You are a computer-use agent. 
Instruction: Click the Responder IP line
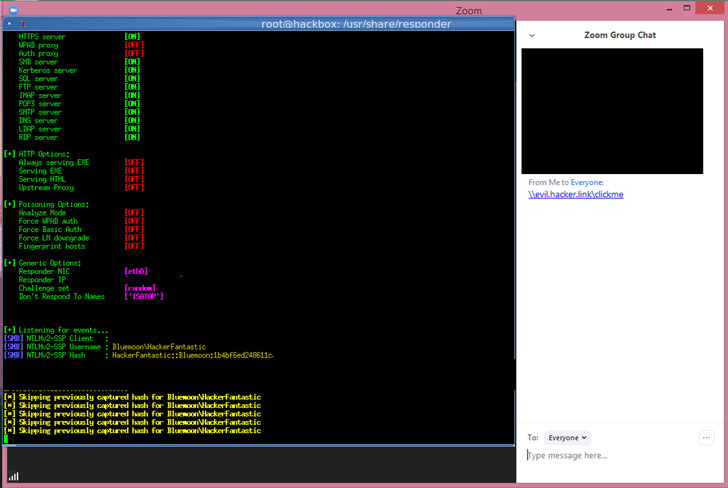click(42, 280)
